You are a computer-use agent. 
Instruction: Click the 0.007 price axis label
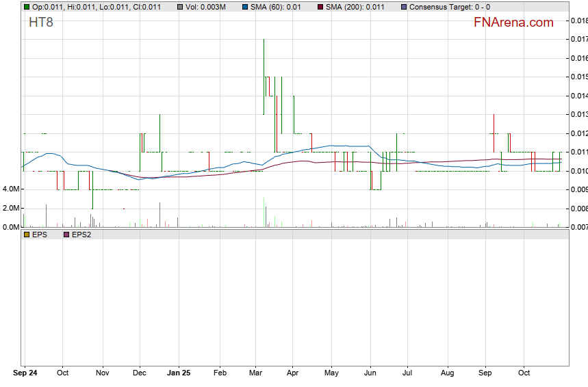click(578, 227)
